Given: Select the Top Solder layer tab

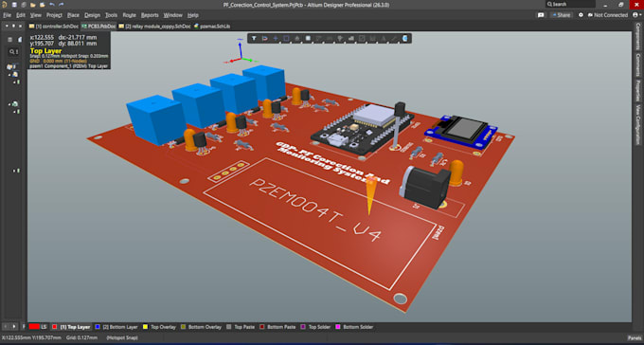Looking at the screenshot, I should pyautogui.click(x=315, y=327).
